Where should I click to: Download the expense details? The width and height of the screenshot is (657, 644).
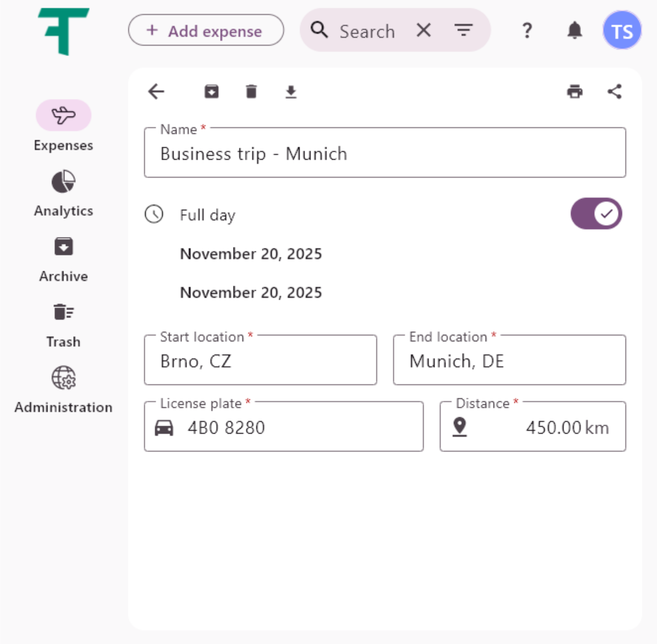(291, 91)
